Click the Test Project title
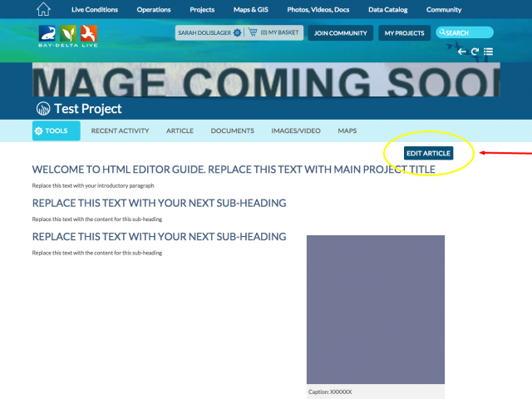This screenshot has width=532, height=399. tap(88, 109)
